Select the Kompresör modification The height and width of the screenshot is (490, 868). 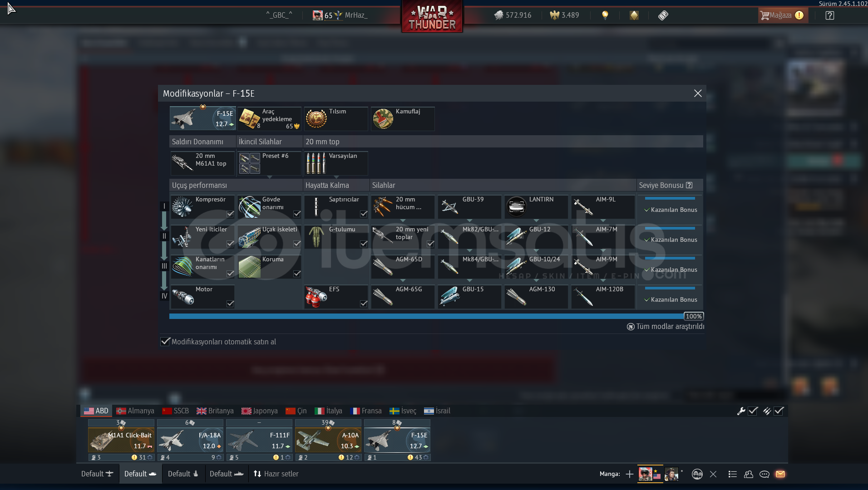pos(202,207)
